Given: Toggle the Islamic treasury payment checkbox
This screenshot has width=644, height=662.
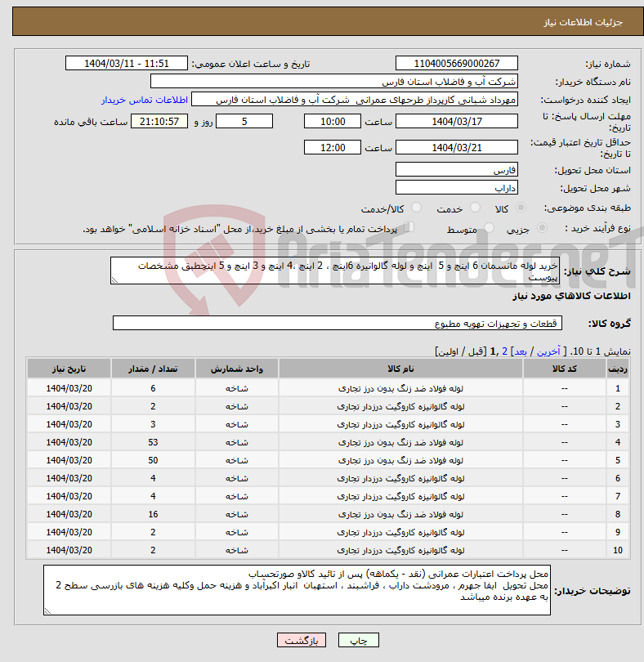Looking at the screenshot, I should tap(409, 227).
